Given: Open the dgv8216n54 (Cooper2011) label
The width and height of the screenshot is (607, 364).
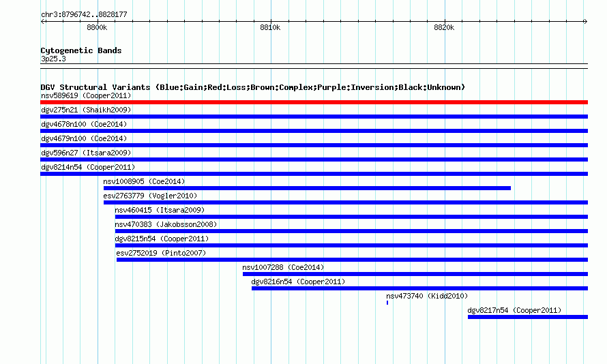Looking at the screenshot, I should (298, 282).
